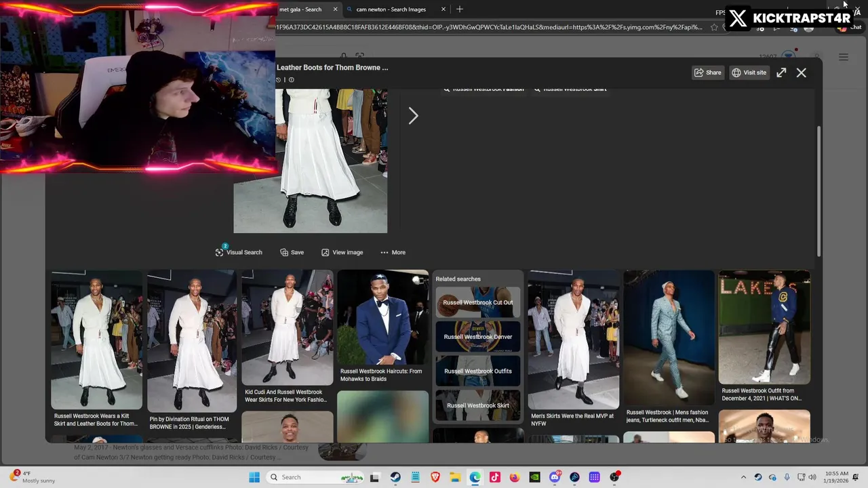Open the hamburger menu on the Bing page
This screenshot has height=488, width=868.
[844, 57]
